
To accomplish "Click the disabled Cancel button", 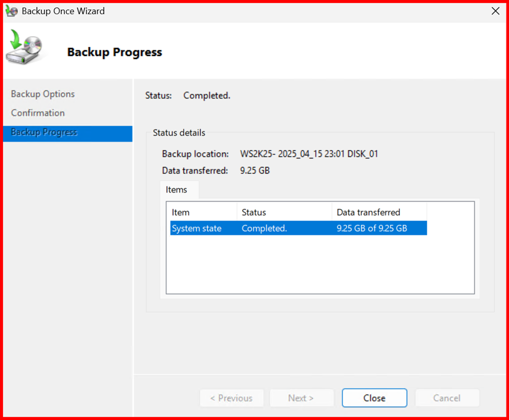I will click(447, 398).
